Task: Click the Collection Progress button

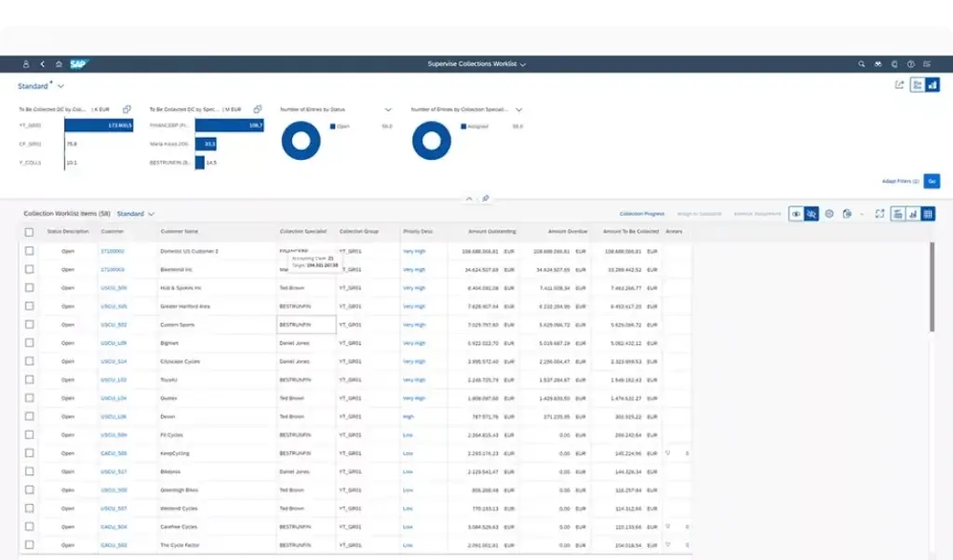Action: click(642, 214)
